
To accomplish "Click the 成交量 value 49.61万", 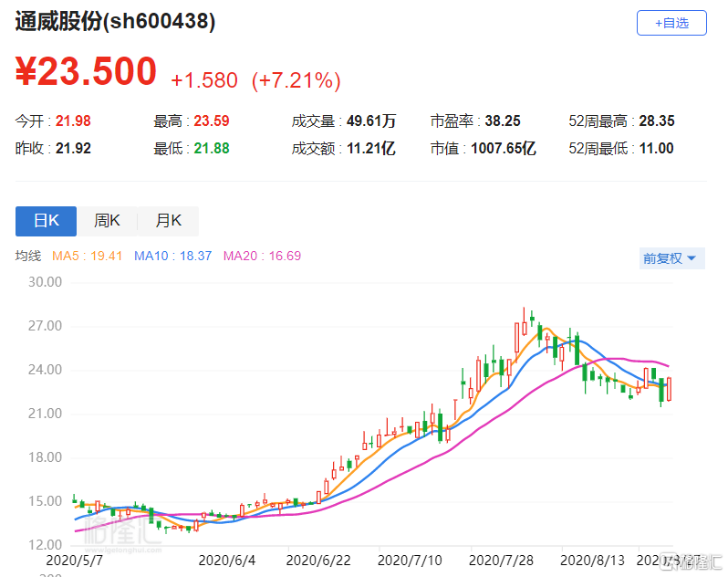I will pos(371,121).
